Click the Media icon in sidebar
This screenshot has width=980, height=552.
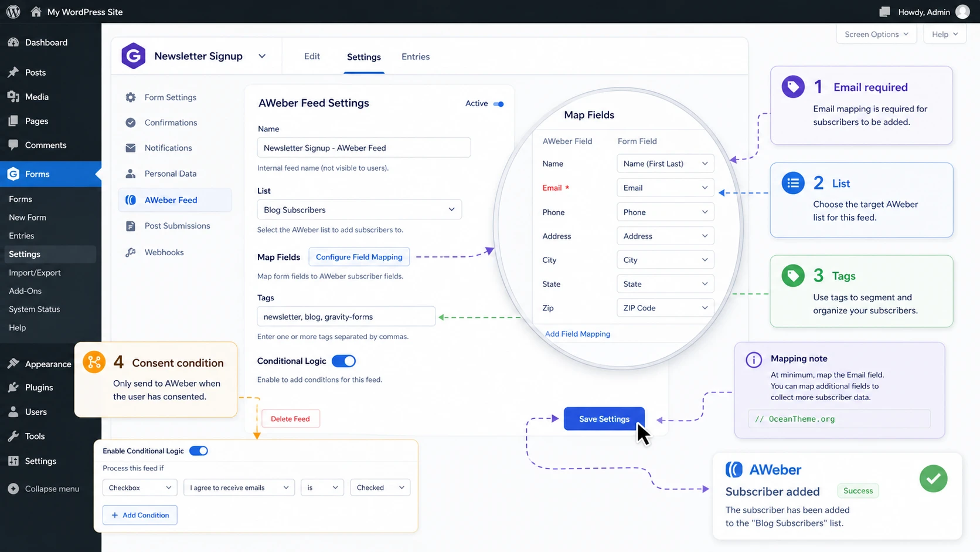pyautogui.click(x=13, y=97)
